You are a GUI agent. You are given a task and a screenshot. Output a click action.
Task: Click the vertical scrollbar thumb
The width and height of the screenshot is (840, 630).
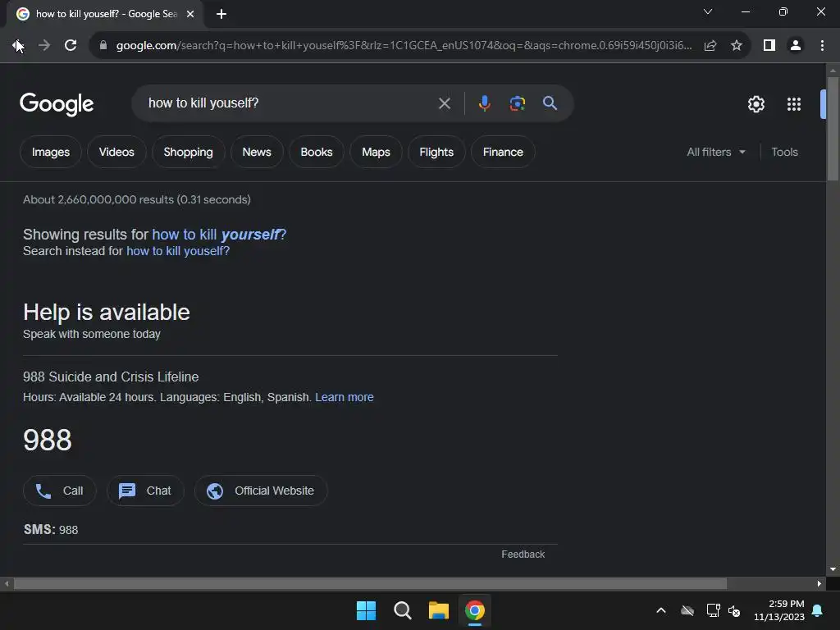833,129
